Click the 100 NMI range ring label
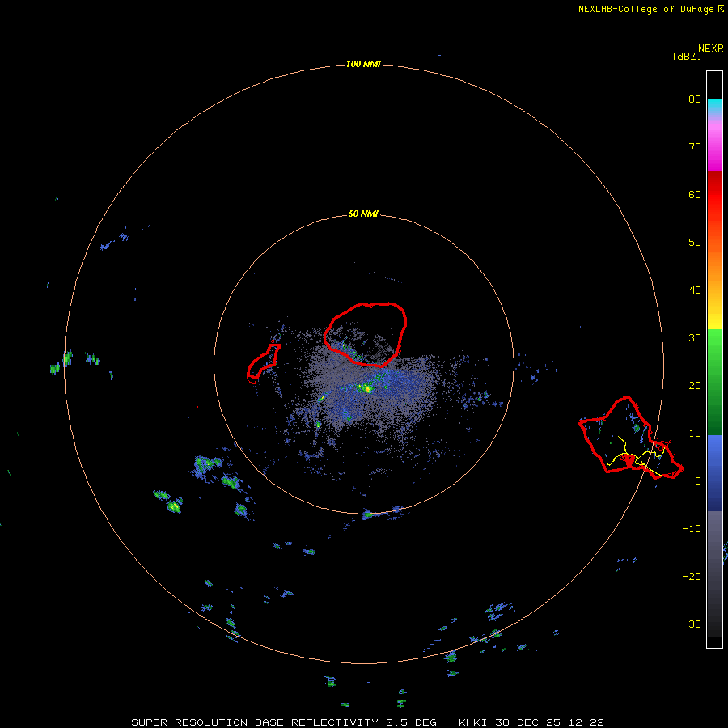728x728 pixels. coord(363,64)
